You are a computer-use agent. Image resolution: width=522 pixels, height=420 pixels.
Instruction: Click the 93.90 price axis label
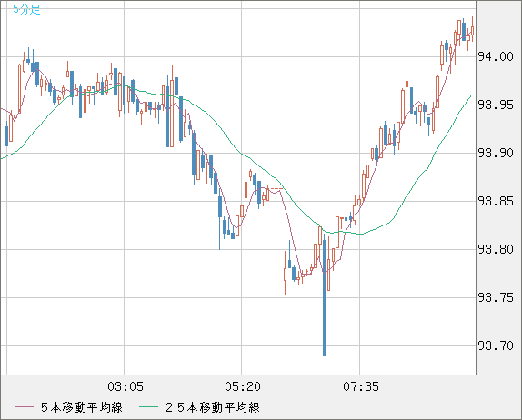[x=496, y=153]
